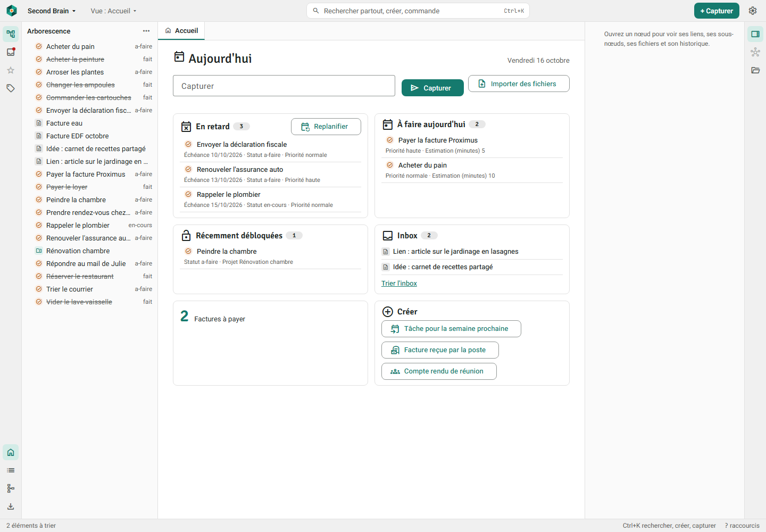This screenshot has height=532, width=766.
Task: Open inbox icon in left sidebar
Action: pos(11,52)
